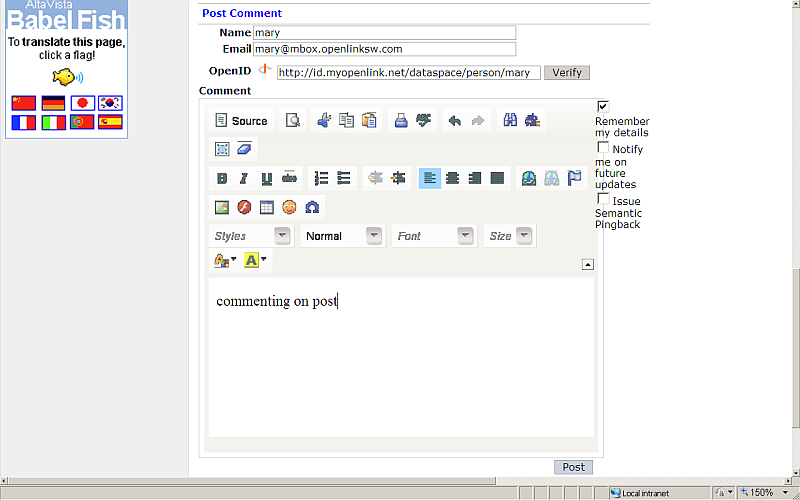This screenshot has height=500, width=800.
Task: Translate page with Chinese flag
Action: 24,103
